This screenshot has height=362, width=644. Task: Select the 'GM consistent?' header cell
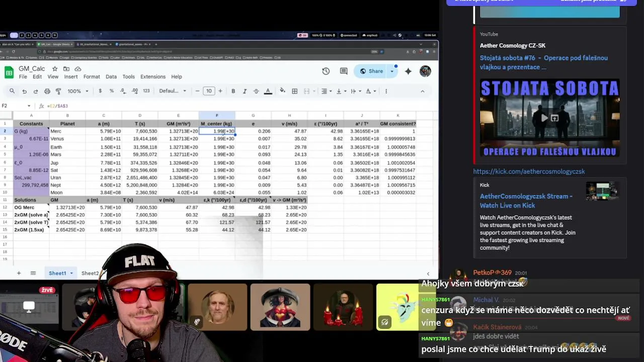(x=398, y=124)
